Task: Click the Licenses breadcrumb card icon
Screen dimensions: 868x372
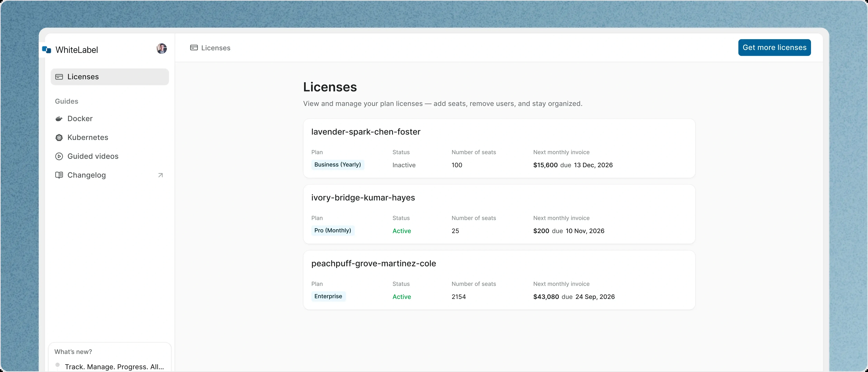Action: [194, 48]
